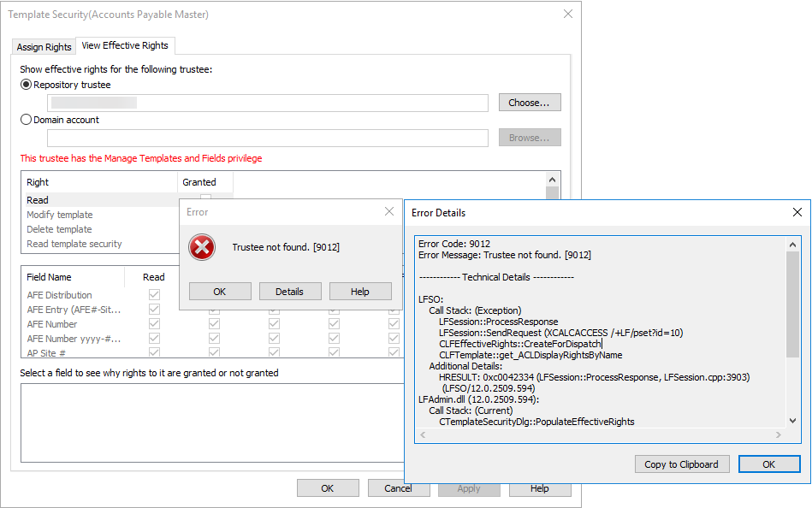Click the Read column header in fields list

153,277
